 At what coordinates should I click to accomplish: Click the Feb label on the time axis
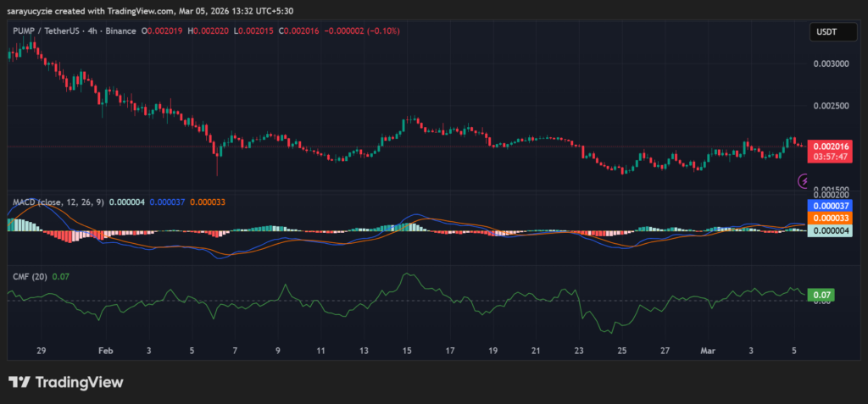pyautogui.click(x=105, y=349)
